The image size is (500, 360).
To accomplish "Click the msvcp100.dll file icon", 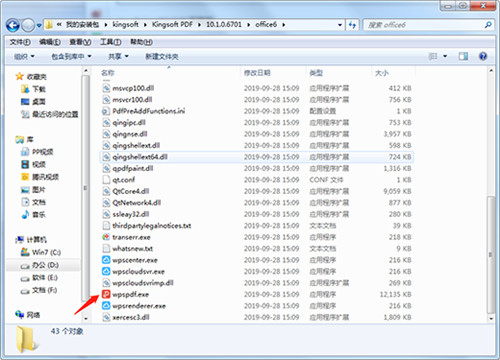I will click(x=106, y=88).
